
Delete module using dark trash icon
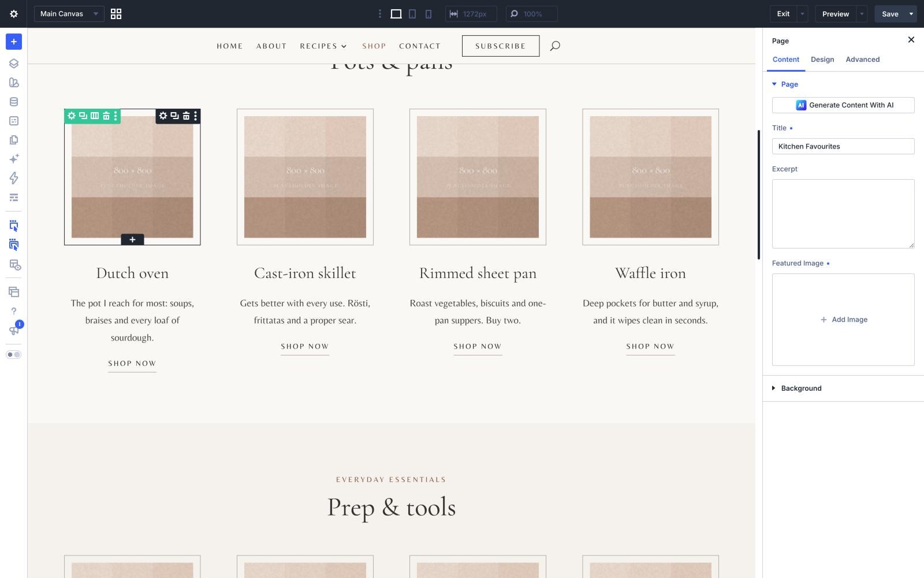pos(186,116)
